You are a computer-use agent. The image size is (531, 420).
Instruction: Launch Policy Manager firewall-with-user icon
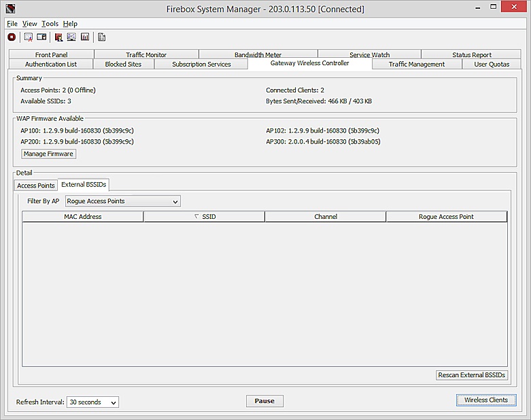click(x=58, y=37)
